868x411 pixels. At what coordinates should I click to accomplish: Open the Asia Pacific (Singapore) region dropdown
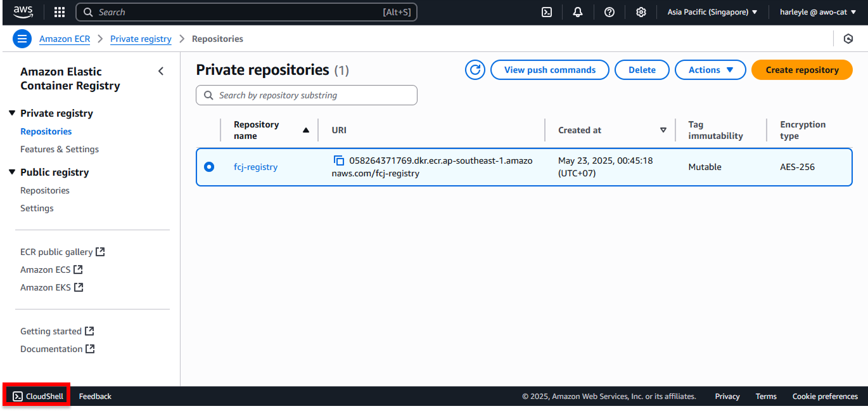click(713, 12)
